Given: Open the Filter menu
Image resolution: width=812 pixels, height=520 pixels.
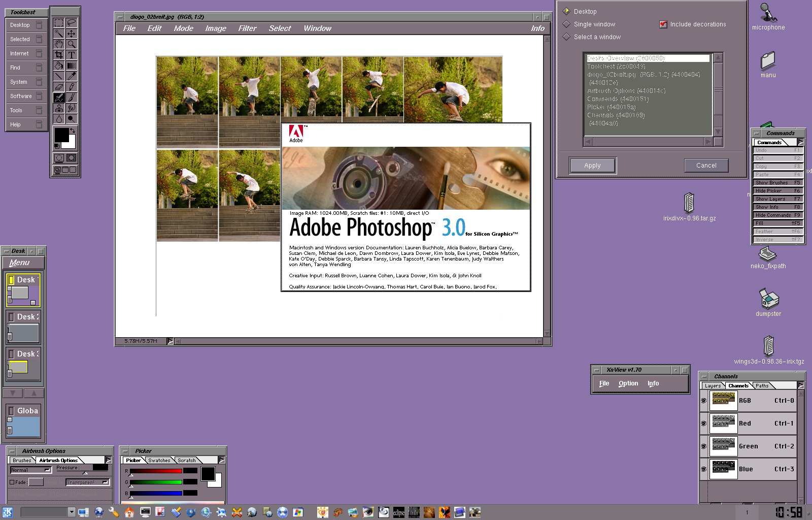Looking at the screenshot, I should (247, 28).
